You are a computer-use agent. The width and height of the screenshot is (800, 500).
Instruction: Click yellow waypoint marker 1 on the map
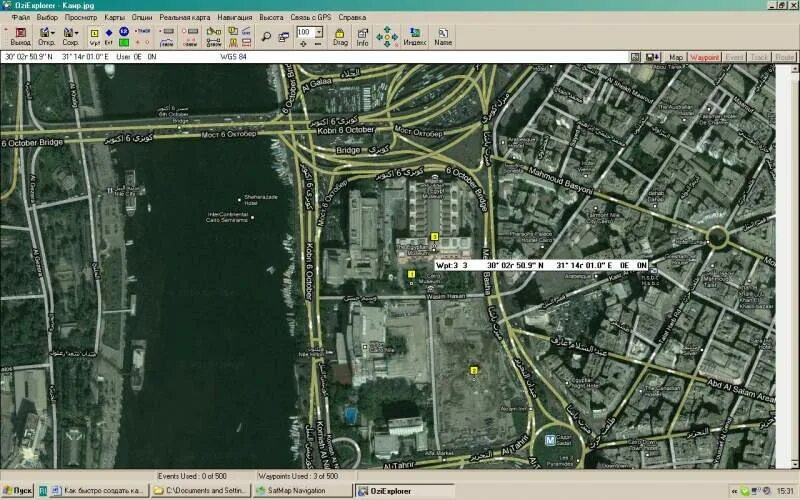411,274
